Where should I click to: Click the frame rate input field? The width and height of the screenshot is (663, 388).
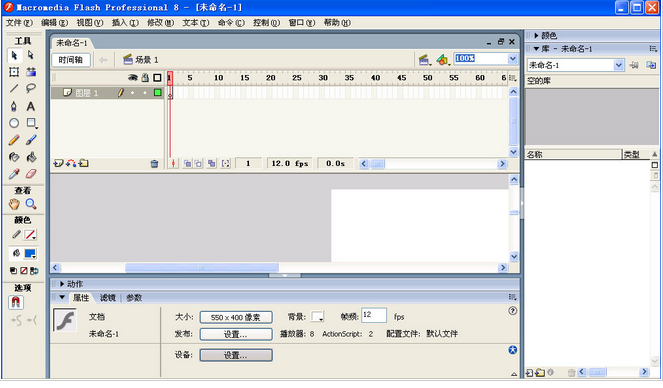coord(374,315)
